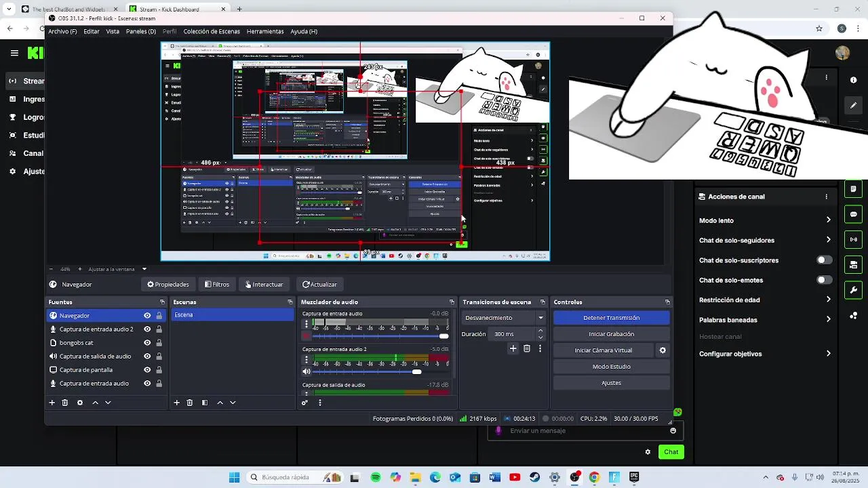Undock the Mezclador de audio panel
Image resolution: width=868 pixels, height=488 pixels.
[x=452, y=302]
